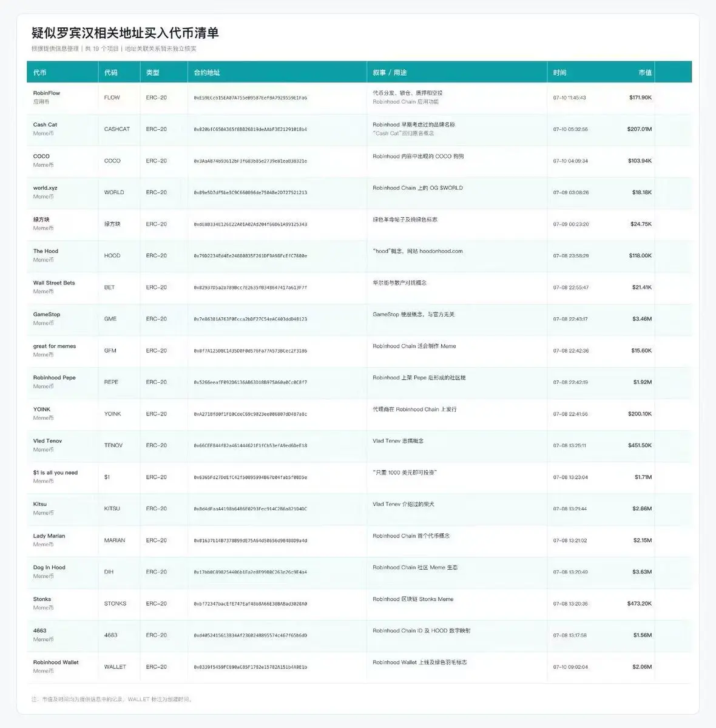Click the MARIAN ticker code
This screenshot has height=728, width=716.
(115, 541)
